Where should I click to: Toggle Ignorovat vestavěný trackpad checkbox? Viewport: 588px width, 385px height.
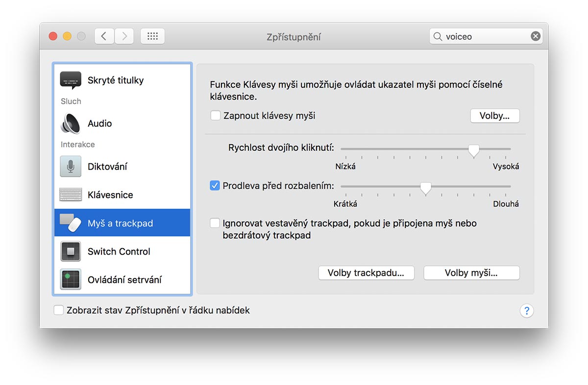point(215,223)
